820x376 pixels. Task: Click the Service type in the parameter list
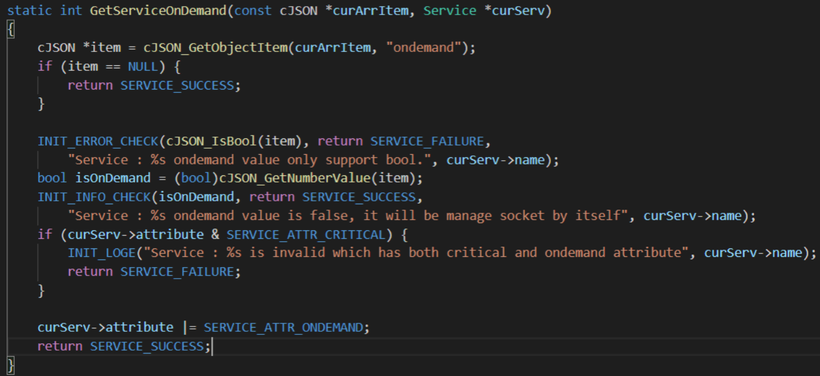pos(450,10)
